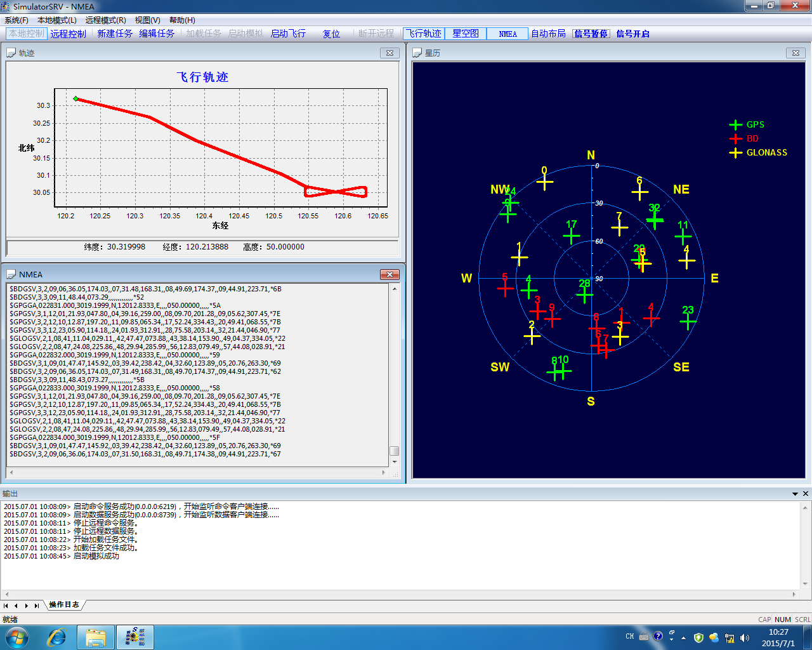Click 复位 reset toolbar button
Image resolution: width=812 pixels, height=650 pixels.
[x=331, y=34]
